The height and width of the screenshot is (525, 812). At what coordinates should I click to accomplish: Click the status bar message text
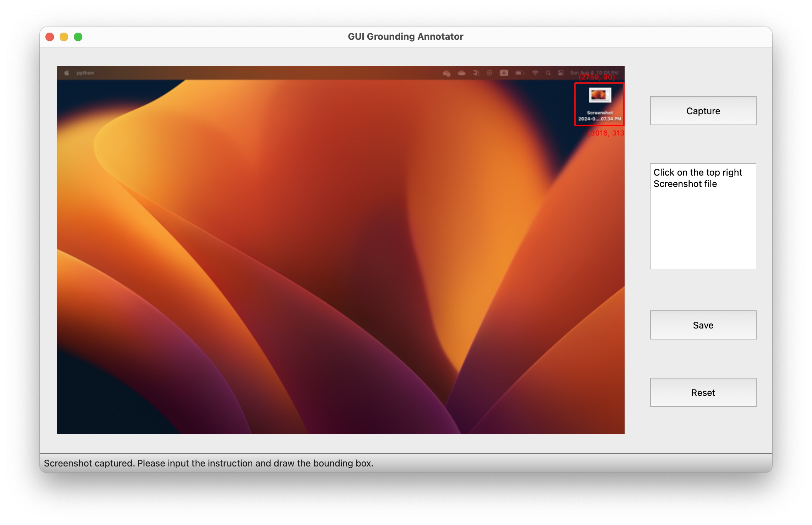(x=208, y=463)
